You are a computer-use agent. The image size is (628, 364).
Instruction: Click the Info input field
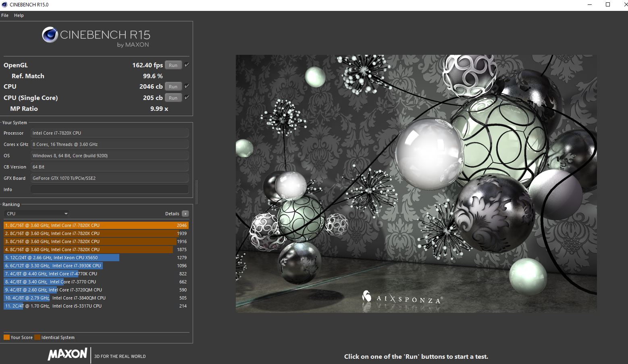click(x=110, y=189)
